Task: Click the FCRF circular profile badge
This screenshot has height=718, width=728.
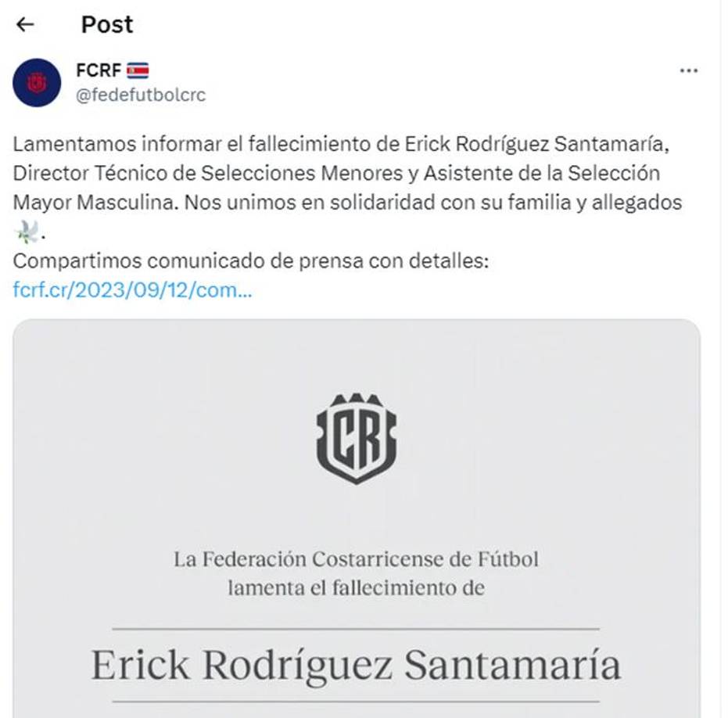Action: tap(38, 81)
